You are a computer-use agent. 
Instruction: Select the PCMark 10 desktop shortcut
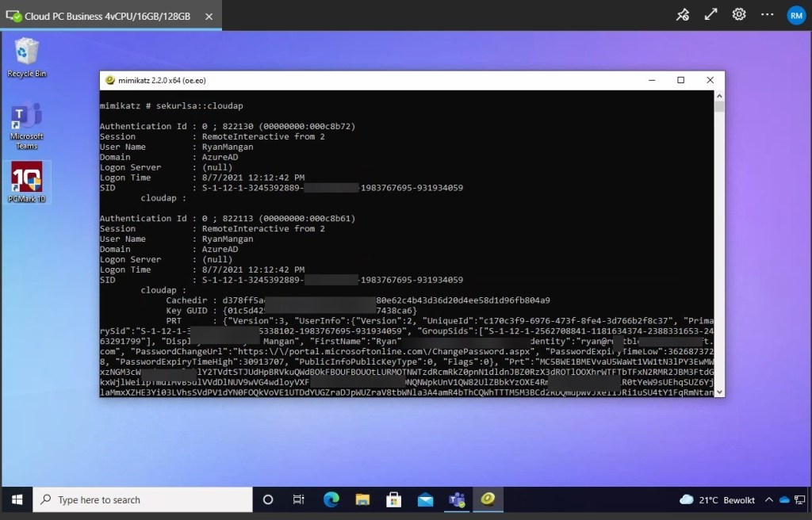pos(26,182)
